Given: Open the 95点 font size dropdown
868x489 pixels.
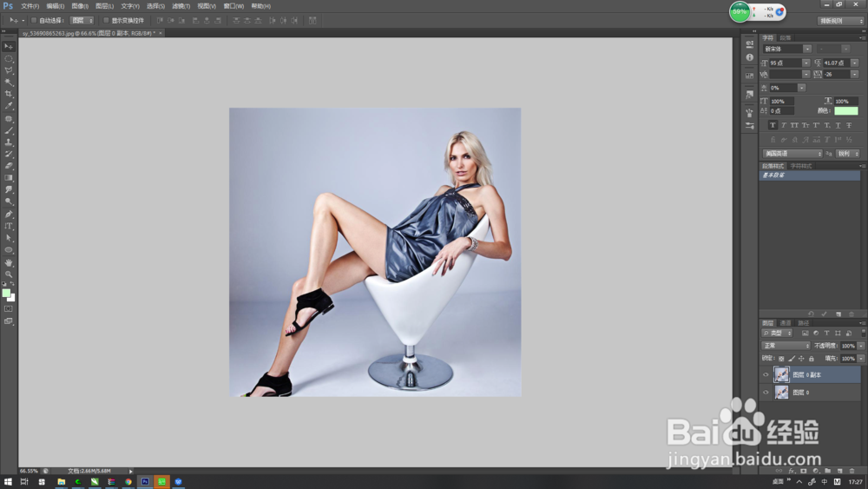Looking at the screenshot, I should tap(806, 63).
